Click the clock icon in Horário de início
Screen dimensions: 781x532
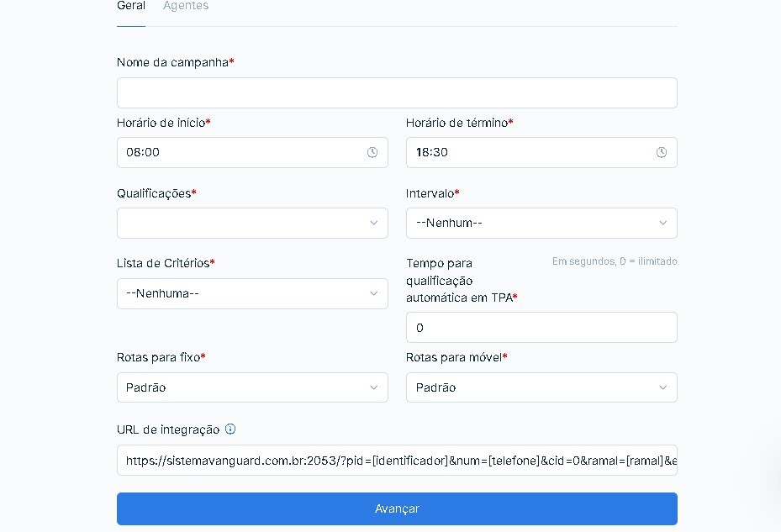click(372, 152)
